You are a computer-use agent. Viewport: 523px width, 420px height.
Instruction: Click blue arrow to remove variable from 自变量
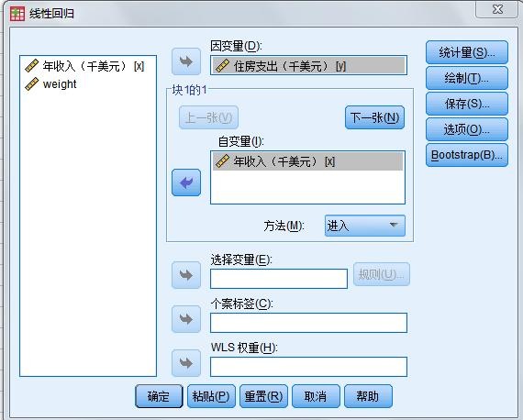[x=186, y=182]
